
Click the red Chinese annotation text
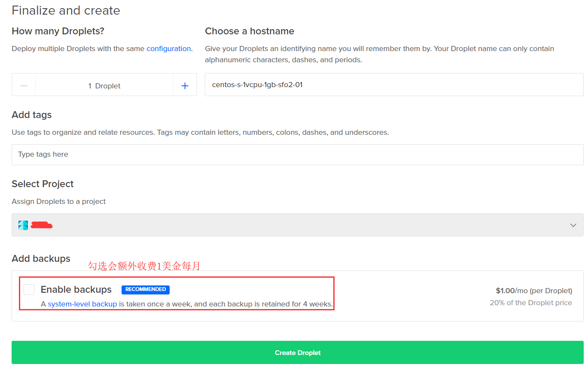pyautogui.click(x=144, y=266)
